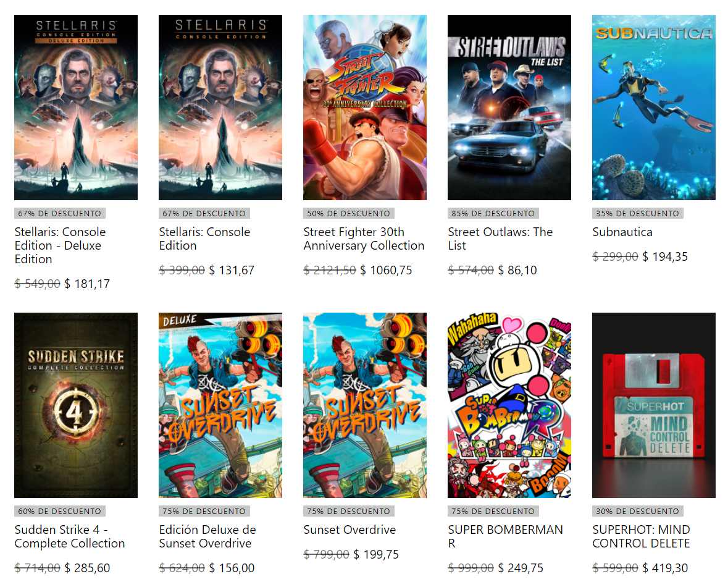The image size is (728, 587).
Task: Click the SUPER BOMBERMAN R title
Action: [505, 536]
